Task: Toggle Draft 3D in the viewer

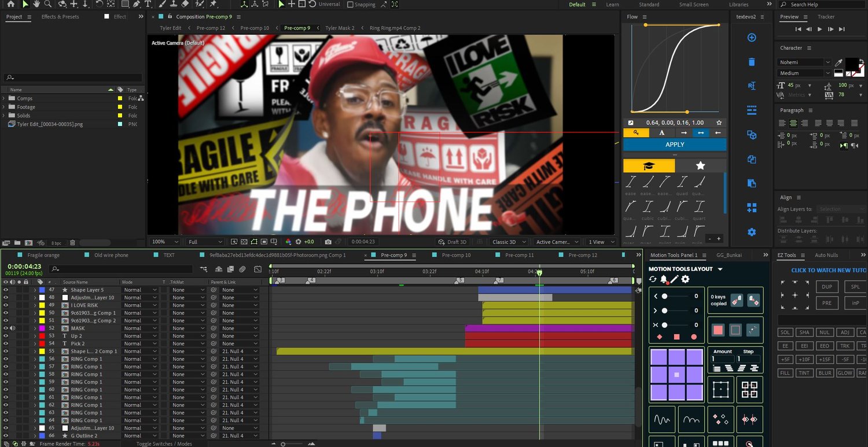Action: click(x=453, y=242)
